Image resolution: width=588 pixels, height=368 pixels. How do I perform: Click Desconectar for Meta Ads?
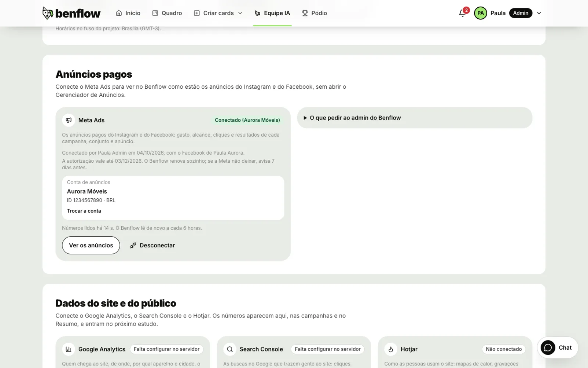(x=152, y=245)
